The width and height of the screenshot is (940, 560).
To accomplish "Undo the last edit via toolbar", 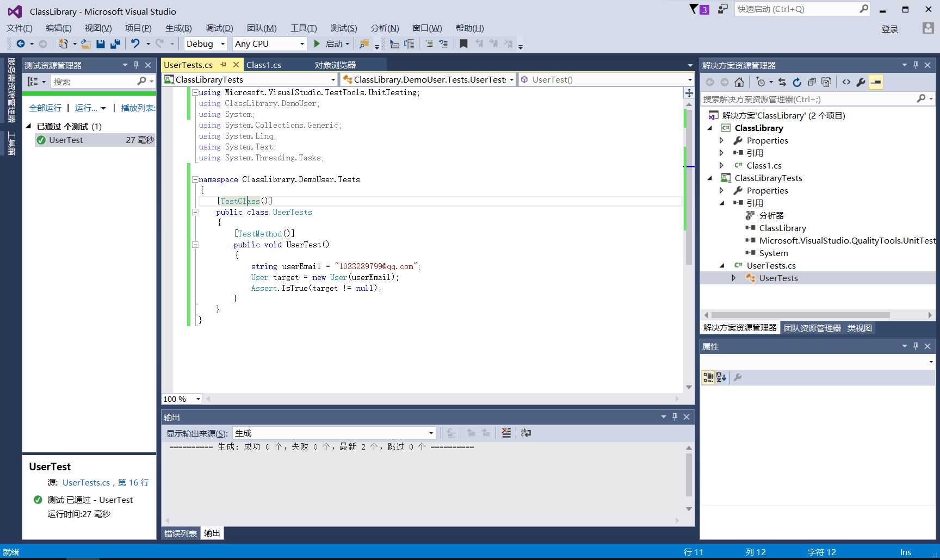I will 135,43.
